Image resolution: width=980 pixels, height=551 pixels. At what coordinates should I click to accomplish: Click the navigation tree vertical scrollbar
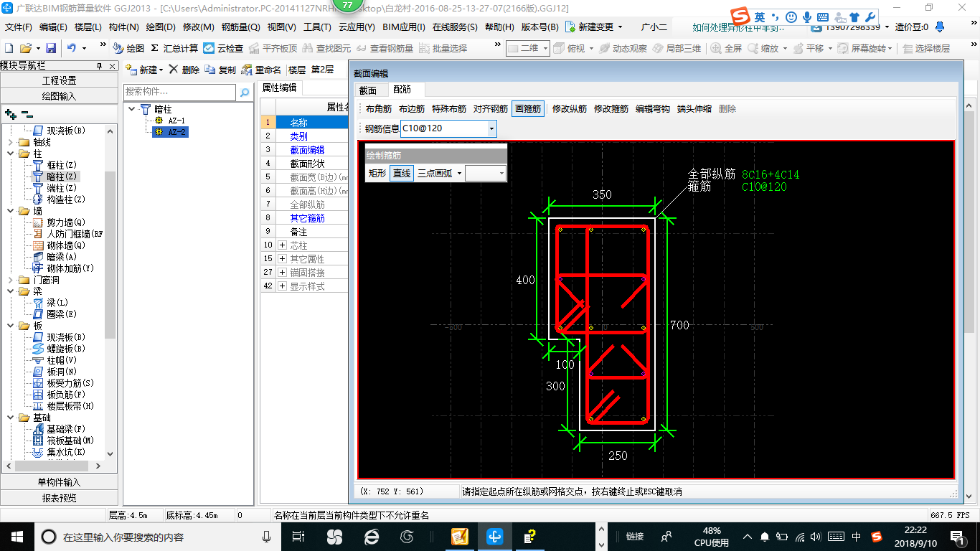click(110, 254)
